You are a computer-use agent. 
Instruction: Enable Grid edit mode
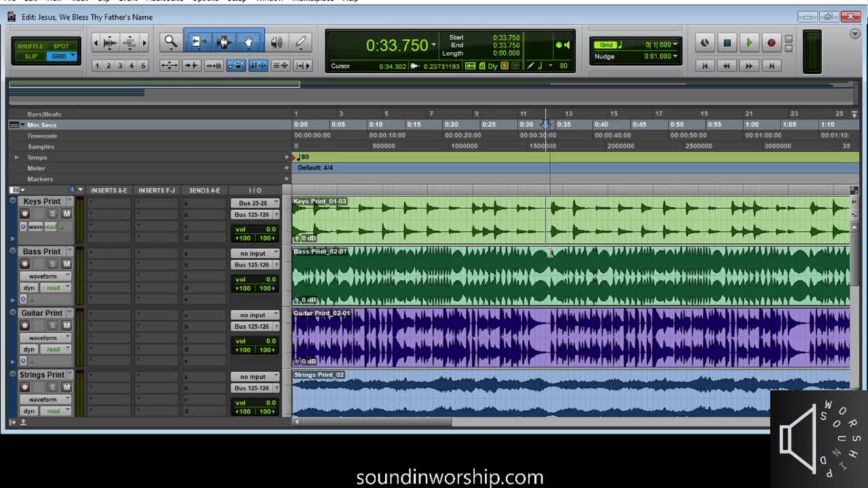[60, 56]
